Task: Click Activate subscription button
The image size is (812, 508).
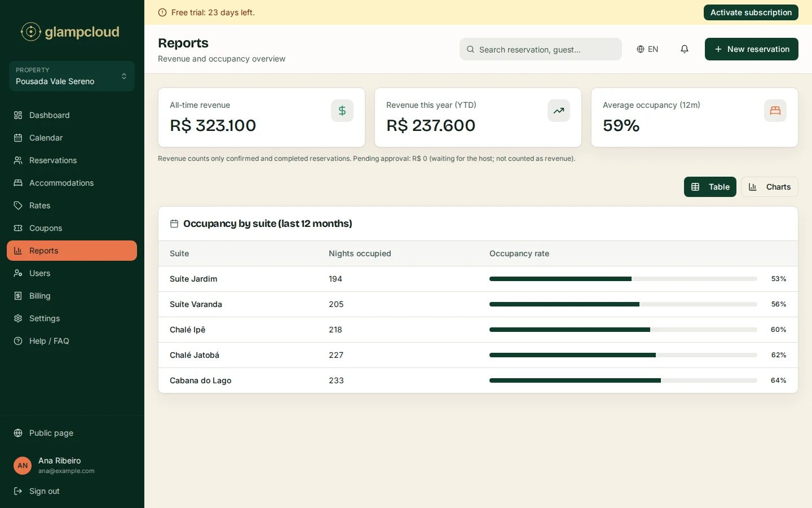Action: [x=751, y=12]
